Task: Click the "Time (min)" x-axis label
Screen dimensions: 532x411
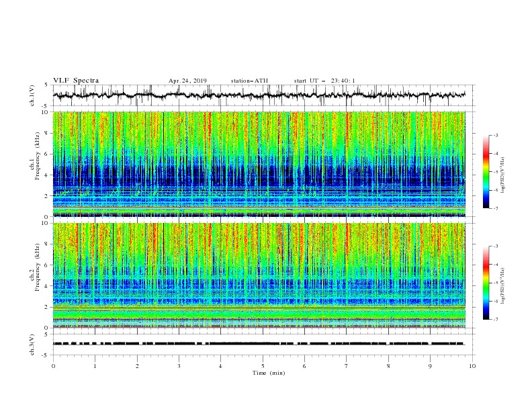Action: (269, 373)
